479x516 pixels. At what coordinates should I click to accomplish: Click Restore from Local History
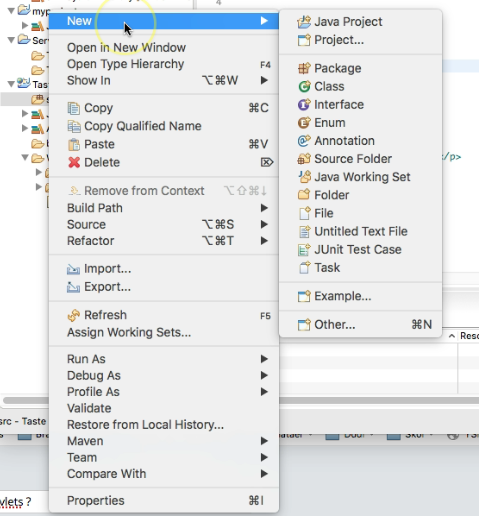tap(145, 425)
